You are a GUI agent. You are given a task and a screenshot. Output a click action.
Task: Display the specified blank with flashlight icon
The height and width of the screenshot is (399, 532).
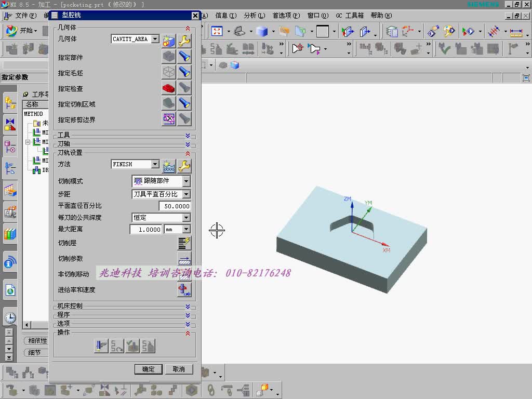pyautogui.click(x=184, y=72)
